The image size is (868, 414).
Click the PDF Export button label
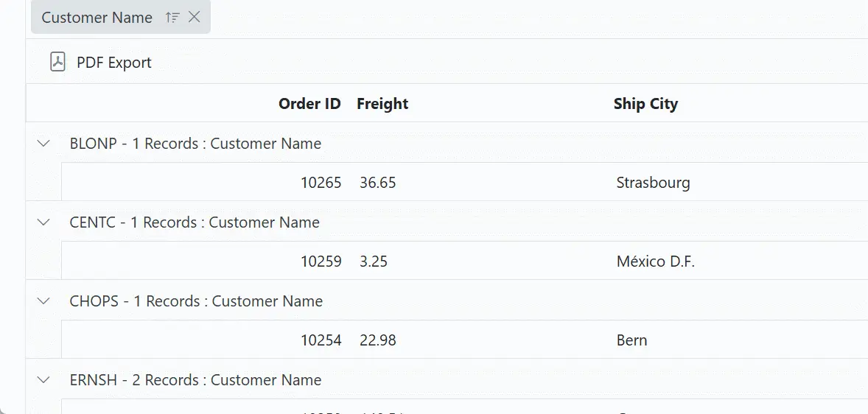click(113, 63)
